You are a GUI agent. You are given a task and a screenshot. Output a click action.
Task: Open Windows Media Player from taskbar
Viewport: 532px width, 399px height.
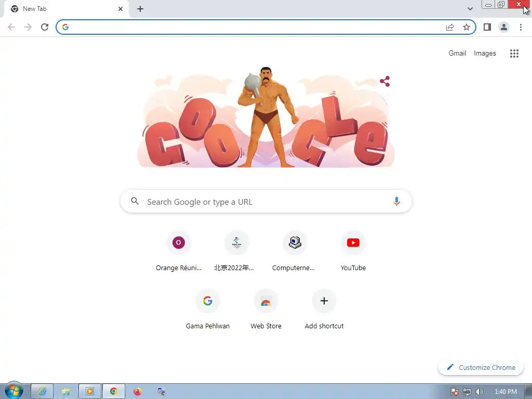[x=90, y=392]
